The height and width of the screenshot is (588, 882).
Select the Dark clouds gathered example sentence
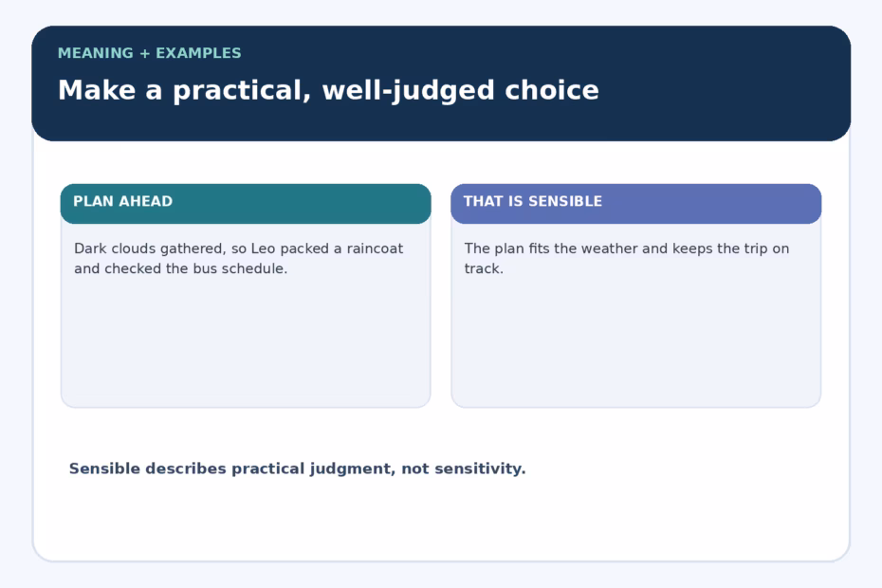(x=238, y=258)
